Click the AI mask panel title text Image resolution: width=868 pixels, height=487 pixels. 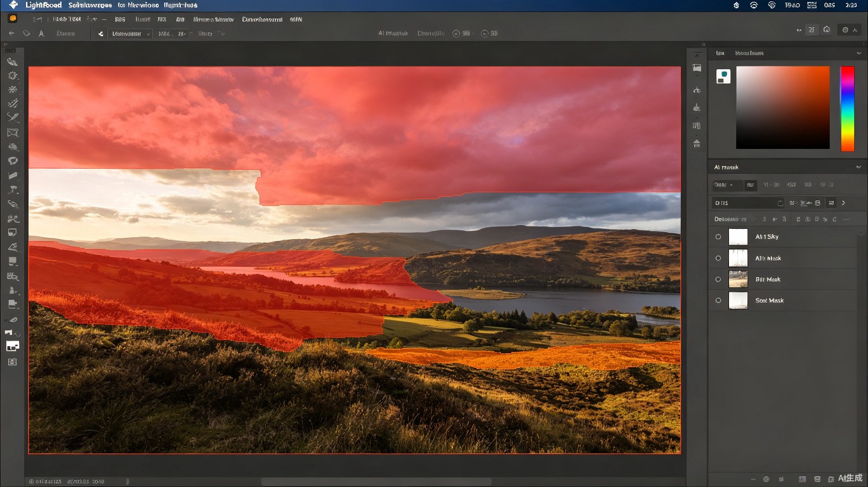pyautogui.click(x=727, y=167)
